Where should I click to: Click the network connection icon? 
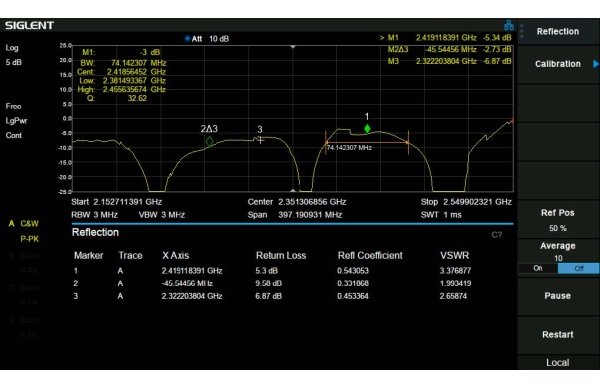tap(509, 25)
